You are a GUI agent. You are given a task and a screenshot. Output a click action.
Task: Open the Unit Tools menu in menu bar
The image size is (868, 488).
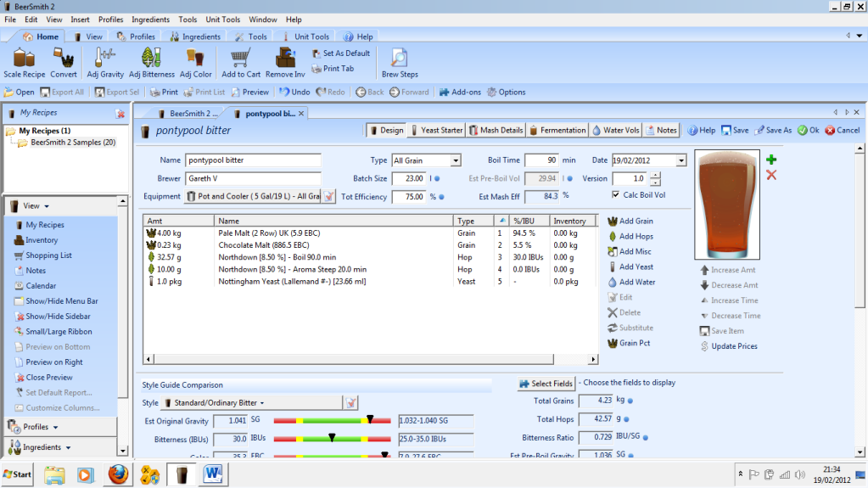point(222,20)
